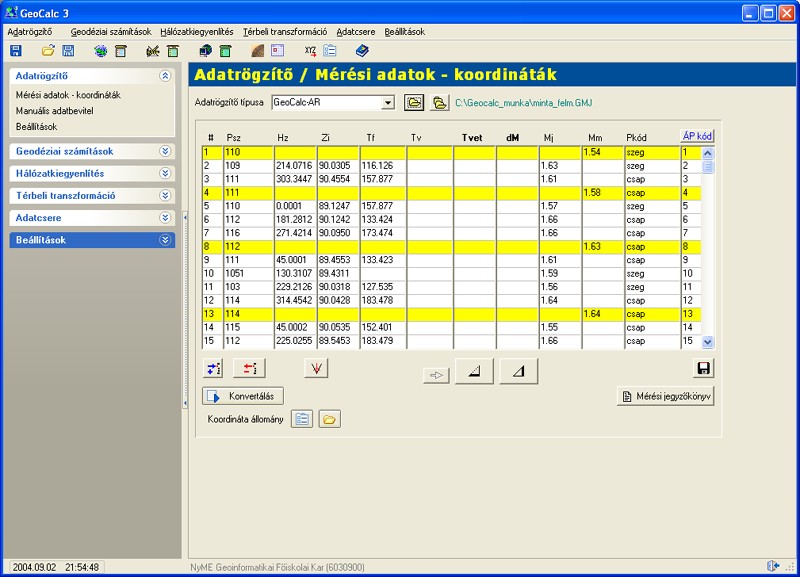This screenshot has height=577, width=800.
Task: Click the angle icon with thick base
Action: click(474, 371)
